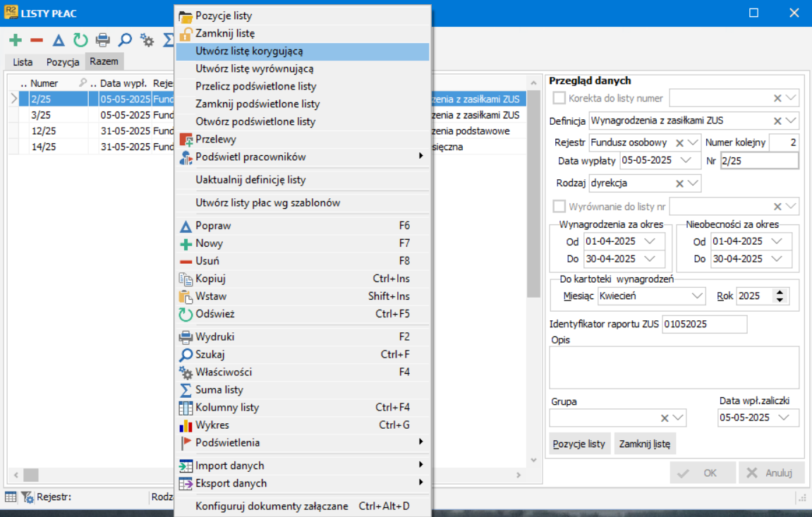The image size is (812, 517).
Task: Click the Pozycje listy button
Action: click(579, 444)
